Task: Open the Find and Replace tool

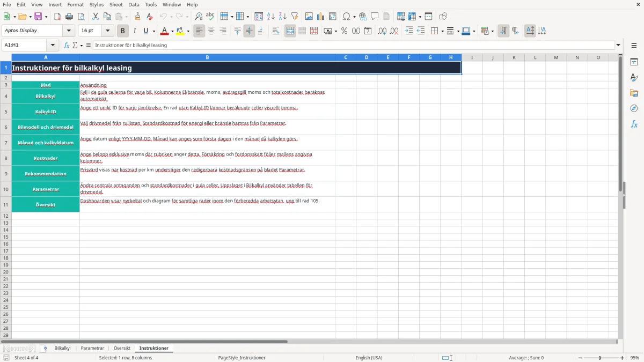Action: coord(199,17)
